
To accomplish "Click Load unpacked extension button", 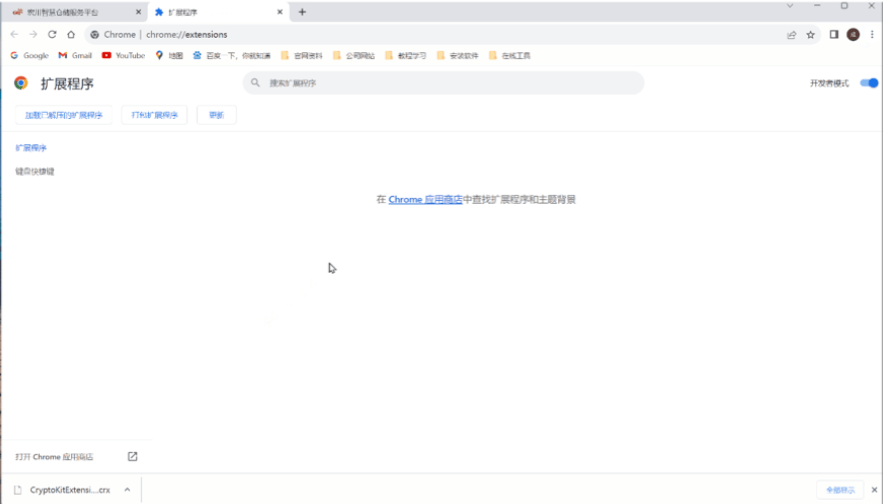I will (x=64, y=115).
